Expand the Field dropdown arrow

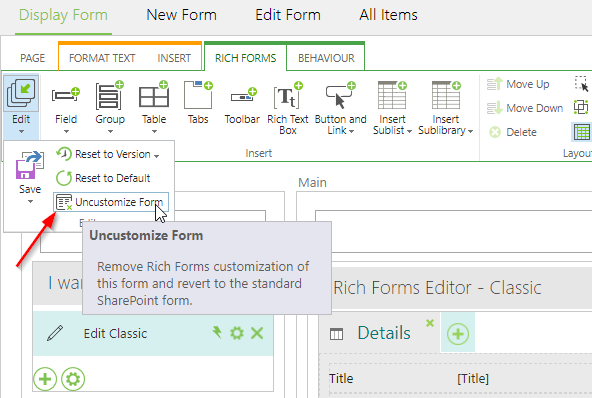66,132
